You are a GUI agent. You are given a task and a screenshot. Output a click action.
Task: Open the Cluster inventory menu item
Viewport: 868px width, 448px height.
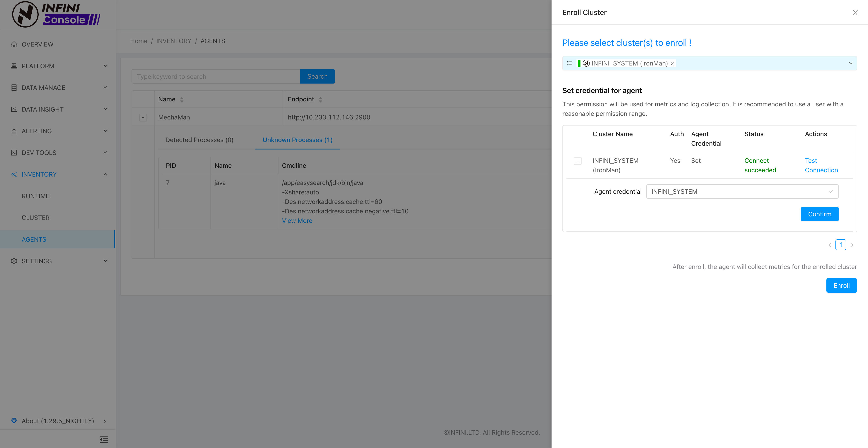[x=35, y=218]
